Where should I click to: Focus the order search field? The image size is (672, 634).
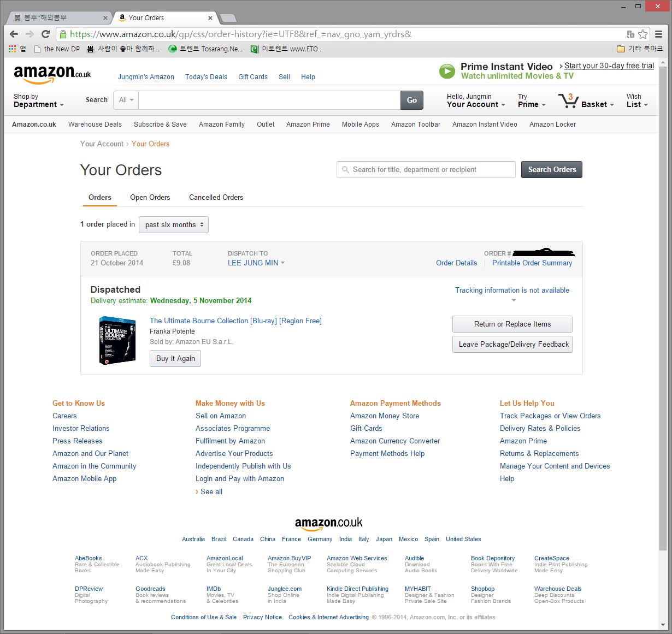tap(426, 169)
